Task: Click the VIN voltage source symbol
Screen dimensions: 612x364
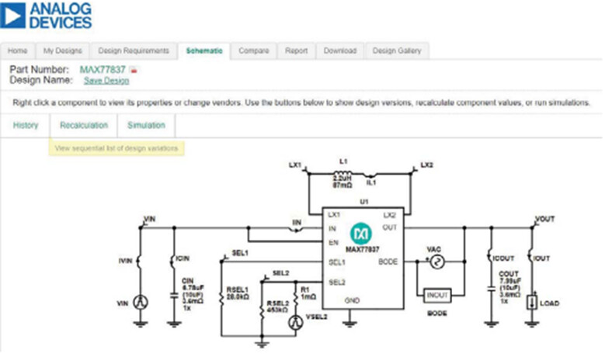Action: tap(141, 303)
